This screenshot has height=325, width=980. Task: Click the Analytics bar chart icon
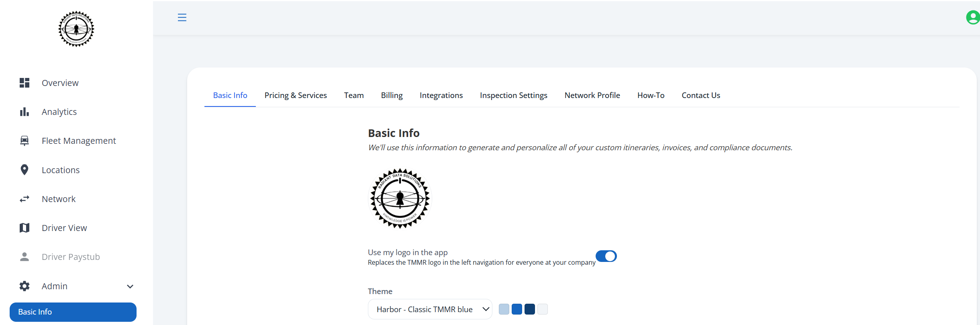[24, 112]
